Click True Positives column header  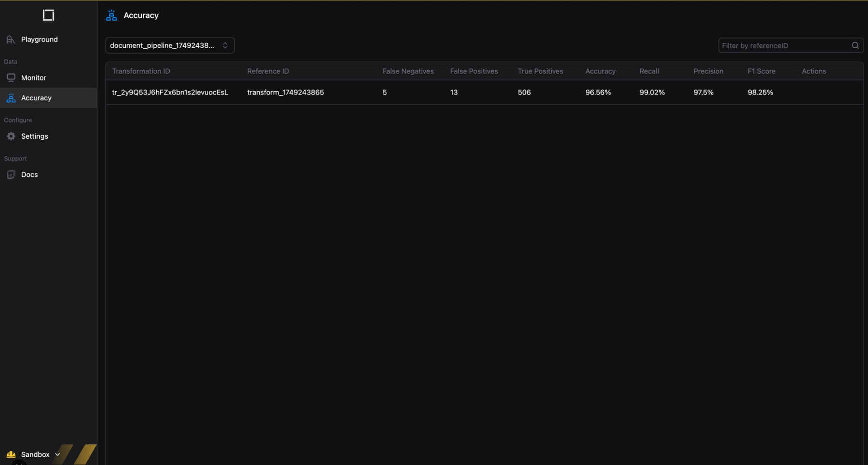tap(541, 71)
